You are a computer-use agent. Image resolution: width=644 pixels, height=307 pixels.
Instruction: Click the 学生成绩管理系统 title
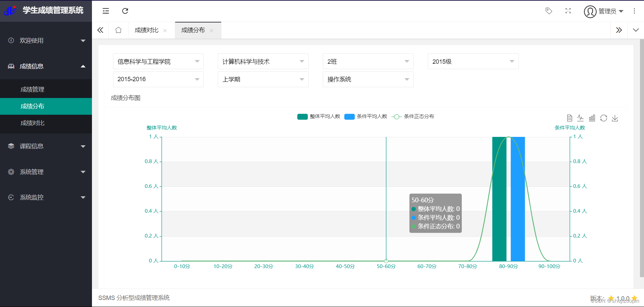click(53, 10)
